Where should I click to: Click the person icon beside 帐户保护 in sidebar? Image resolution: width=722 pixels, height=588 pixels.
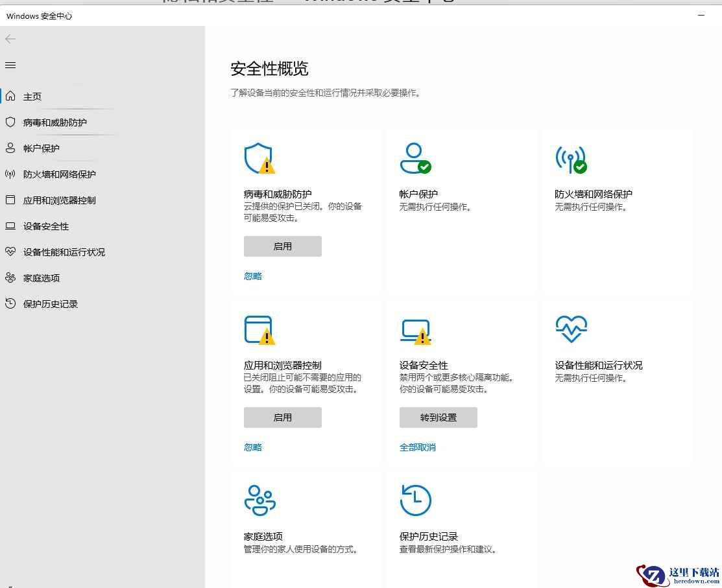coord(10,148)
